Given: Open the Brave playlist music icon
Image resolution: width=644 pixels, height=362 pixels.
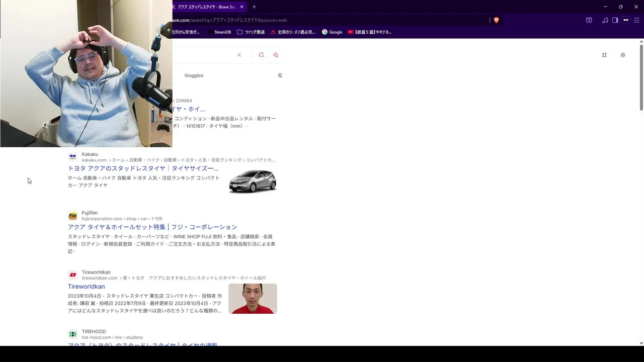Looking at the screenshot, I should (605, 20).
